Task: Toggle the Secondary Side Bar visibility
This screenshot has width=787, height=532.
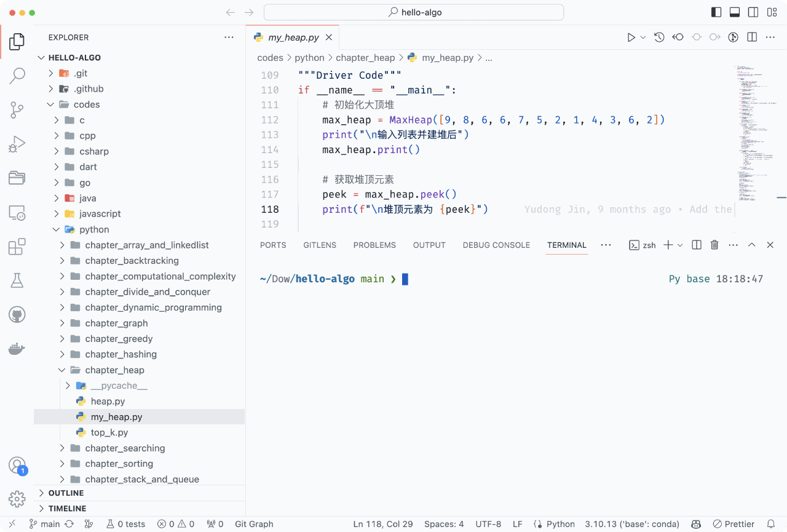Action: click(753, 12)
